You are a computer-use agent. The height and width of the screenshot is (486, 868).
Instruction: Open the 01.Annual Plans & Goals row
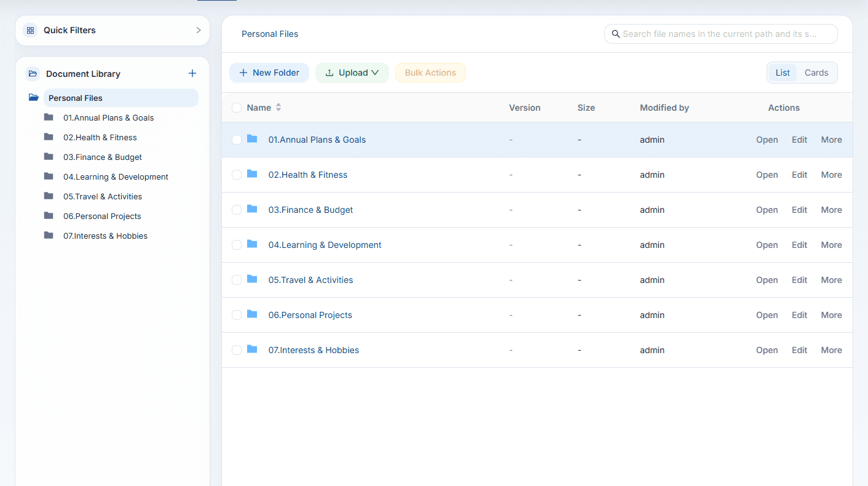[x=767, y=140]
